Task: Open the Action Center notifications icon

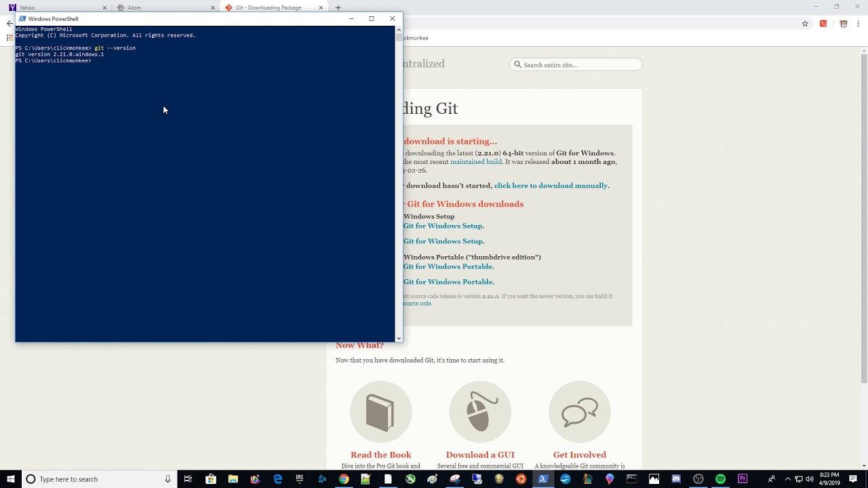Action: [x=853, y=479]
